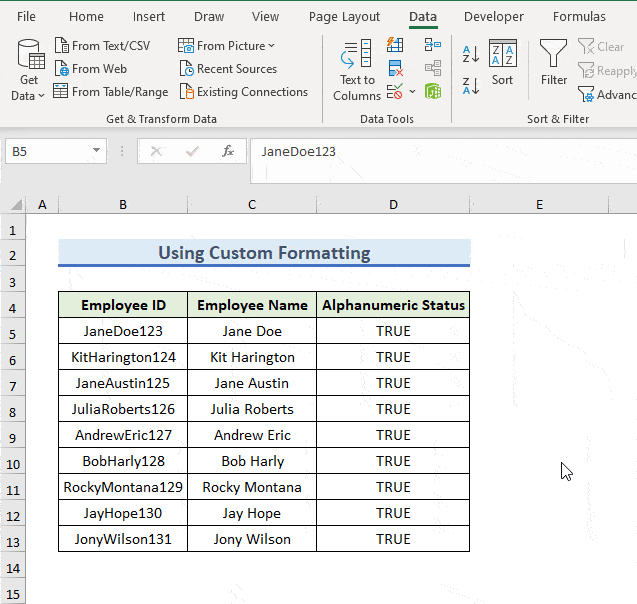Switch to the Home tab
This screenshot has height=604, width=637.
pos(86,17)
